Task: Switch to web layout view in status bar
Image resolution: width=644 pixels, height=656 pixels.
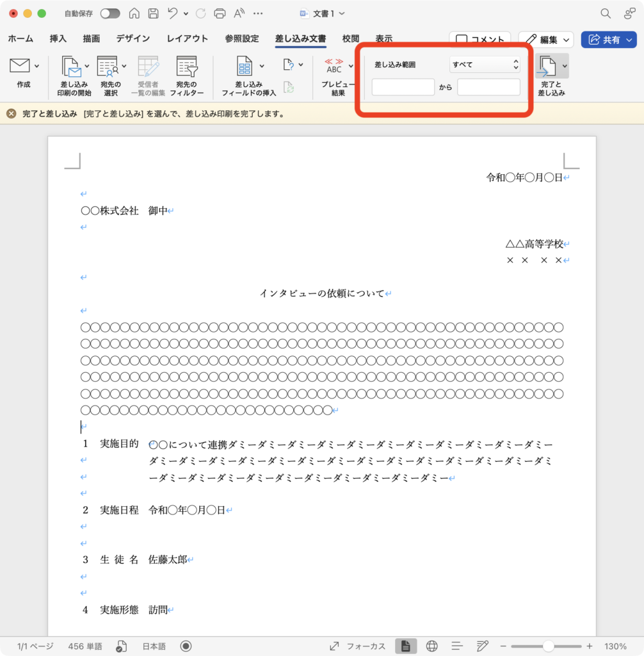Action: tap(431, 646)
